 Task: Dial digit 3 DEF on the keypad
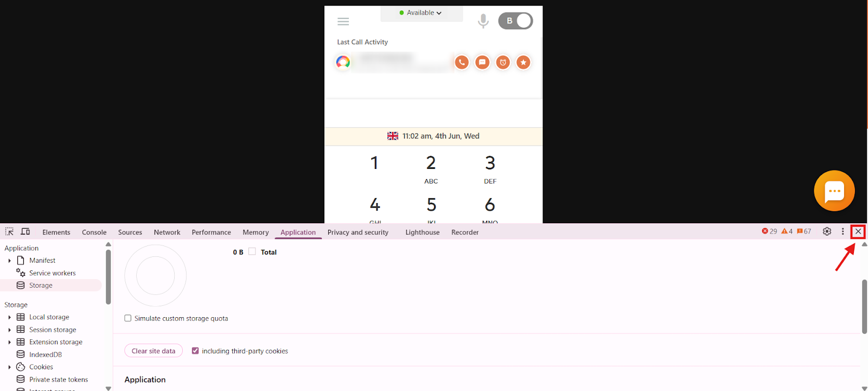[490, 169]
